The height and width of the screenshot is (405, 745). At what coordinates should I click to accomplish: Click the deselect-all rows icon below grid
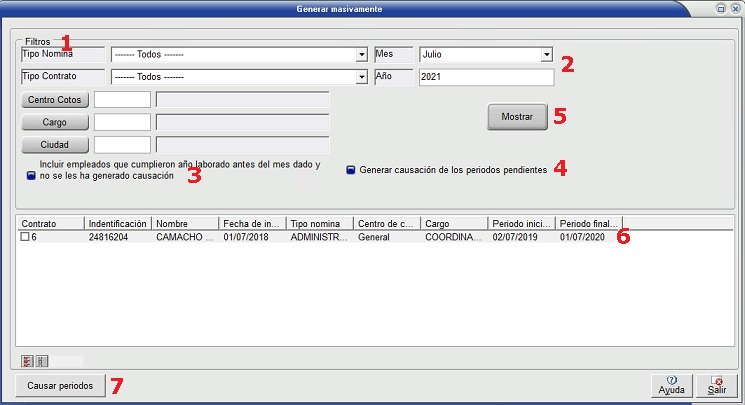click(41, 360)
